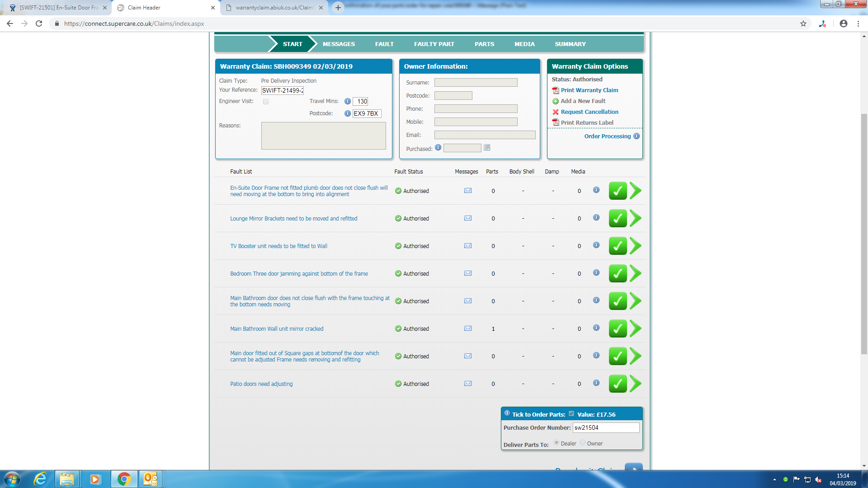Viewport: 868px width, 488px height.
Task: Click Print Warranty Claim link
Action: (x=589, y=90)
